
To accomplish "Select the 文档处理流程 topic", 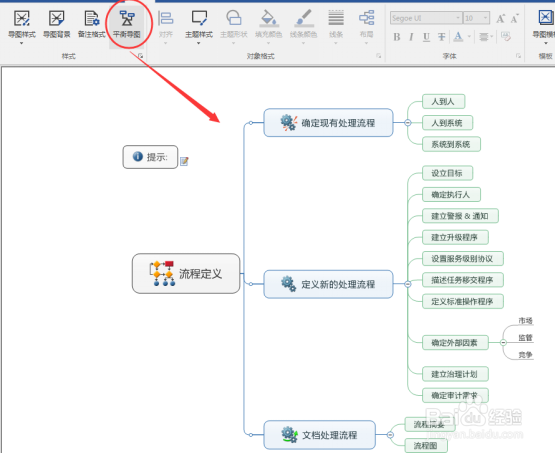I will click(x=320, y=435).
